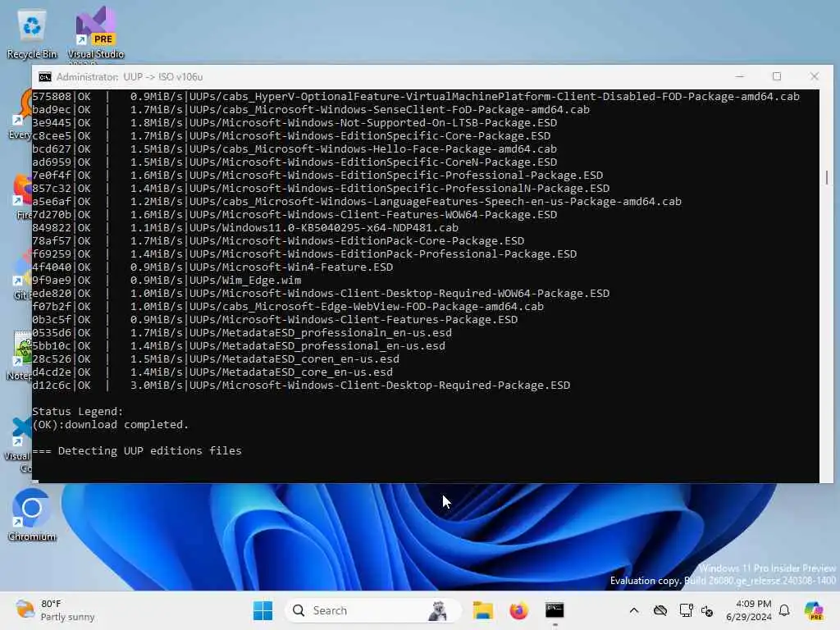Click the 'EditionSpecific-ProfessionalN-Package.ESD' line
Image resolution: width=840 pixels, height=630 pixels.
click(321, 189)
